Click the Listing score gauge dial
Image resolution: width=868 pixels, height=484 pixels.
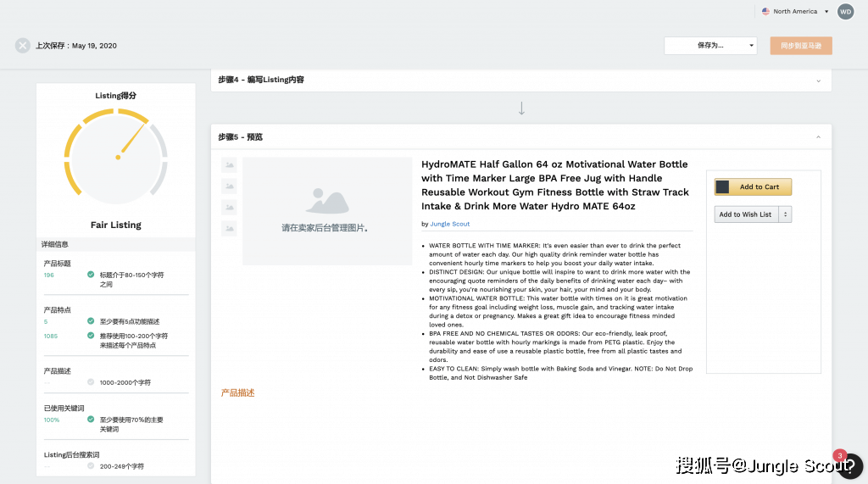115,158
